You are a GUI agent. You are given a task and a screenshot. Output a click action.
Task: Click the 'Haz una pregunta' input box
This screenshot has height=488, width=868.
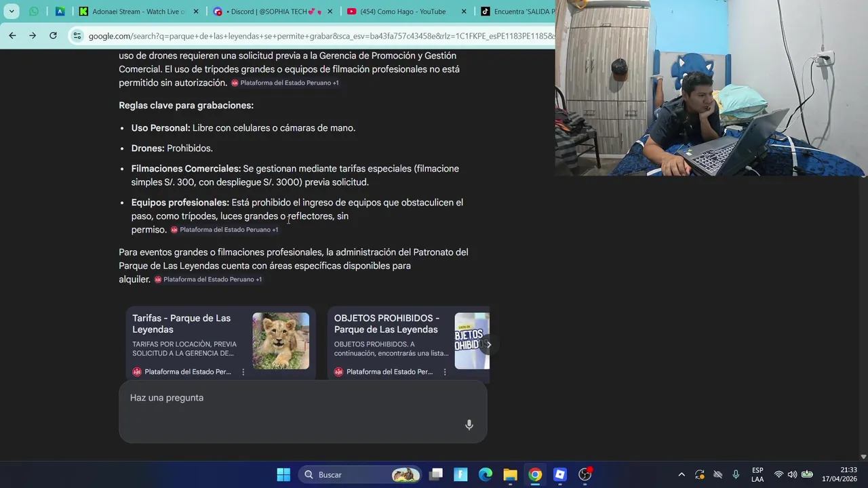click(x=302, y=411)
